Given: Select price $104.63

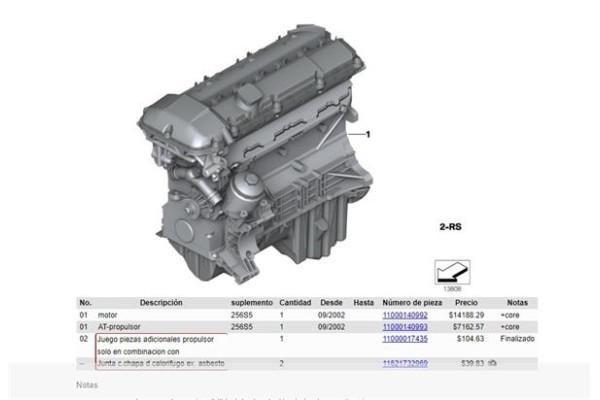Looking at the screenshot, I should click(x=470, y=339).
